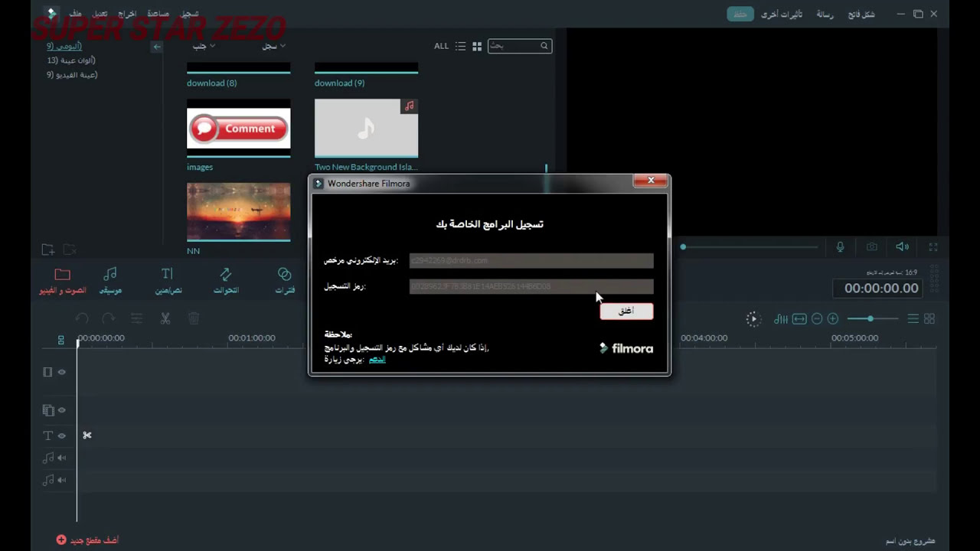Open the تعديل (Edit) menu

click(x=100, y=14)
